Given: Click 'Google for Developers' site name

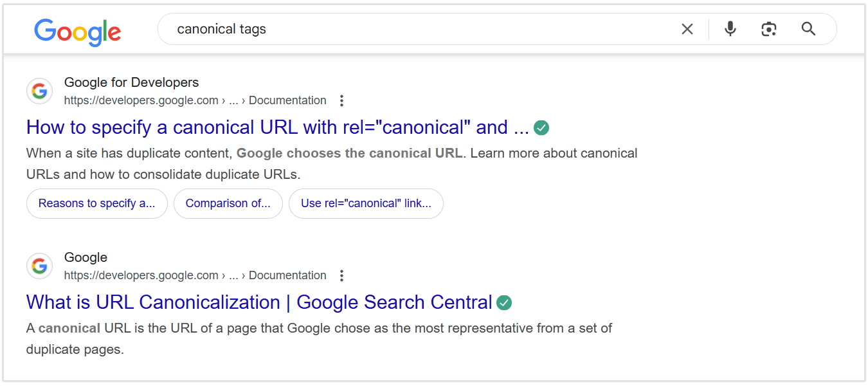Looking at the screenshot, I should coord(131,82).
